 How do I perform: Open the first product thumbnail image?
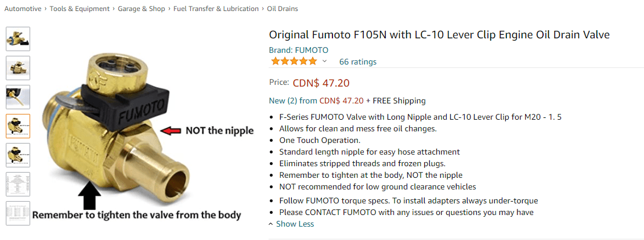click(18, 39)
